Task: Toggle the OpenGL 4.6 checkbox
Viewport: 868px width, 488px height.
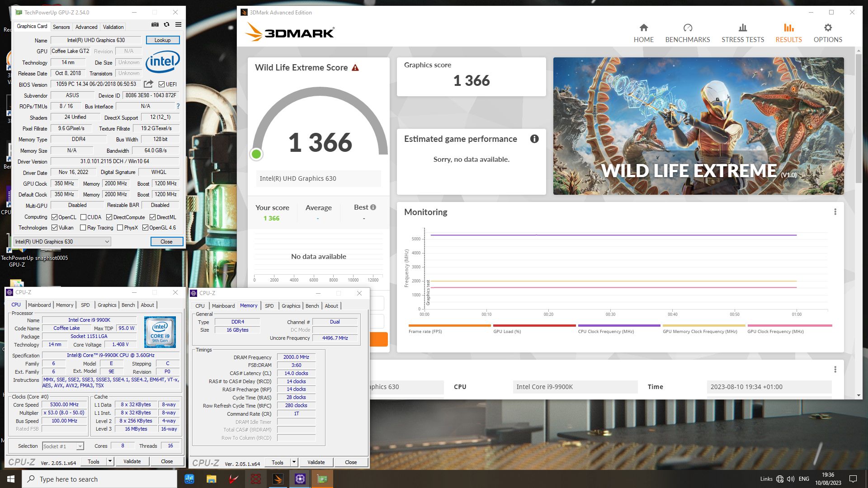Action: 145,228
